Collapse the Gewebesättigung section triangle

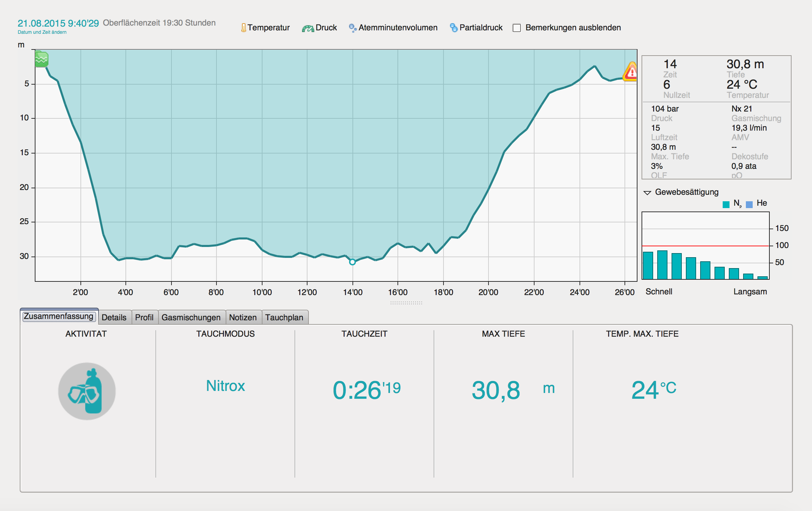[647, 193]
